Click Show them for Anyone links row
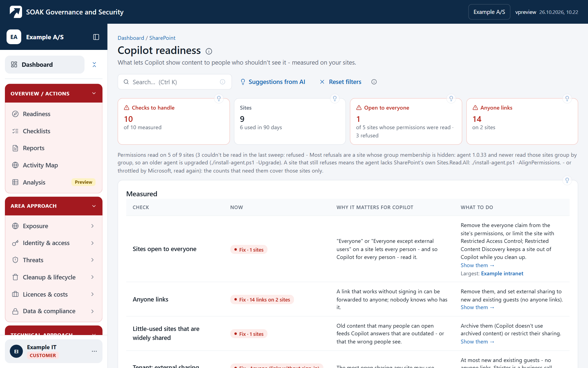This screenshot has height=368, width=588. pos(477,307)
